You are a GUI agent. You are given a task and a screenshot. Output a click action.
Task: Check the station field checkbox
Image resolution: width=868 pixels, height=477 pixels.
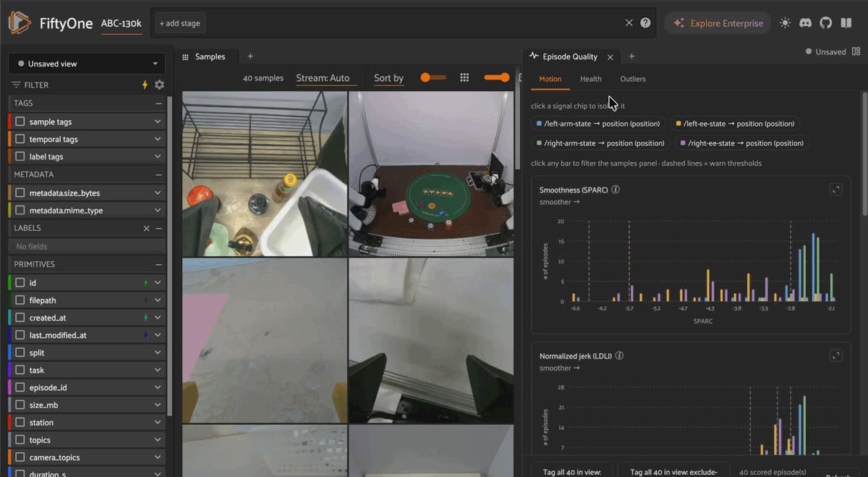click(x=20, y=422)
